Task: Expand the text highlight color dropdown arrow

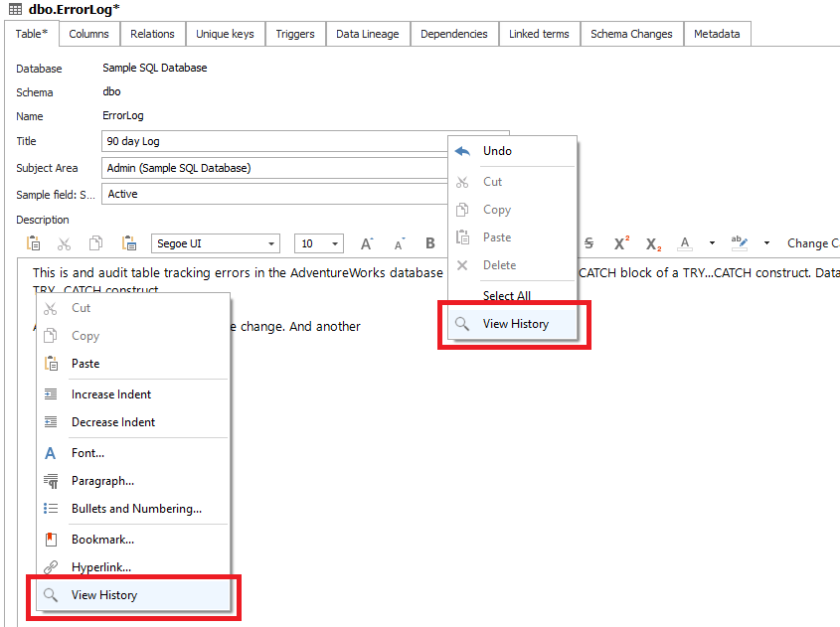Action: 766,243
